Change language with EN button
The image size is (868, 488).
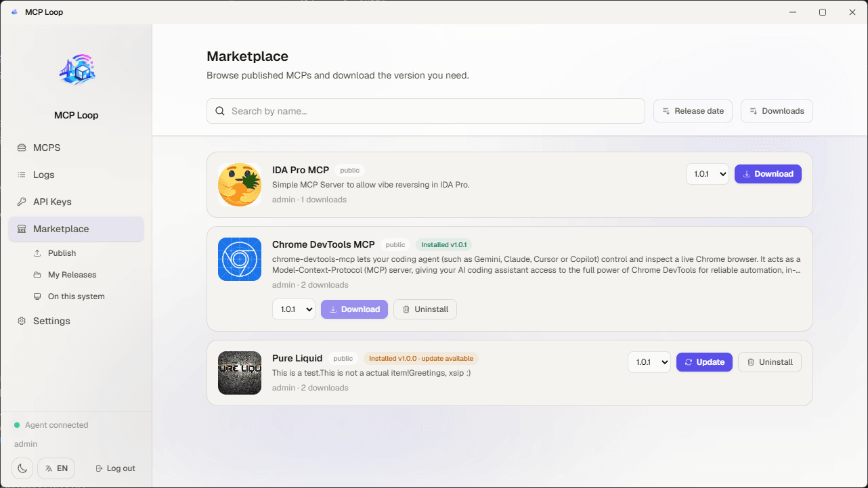(56, 468)
